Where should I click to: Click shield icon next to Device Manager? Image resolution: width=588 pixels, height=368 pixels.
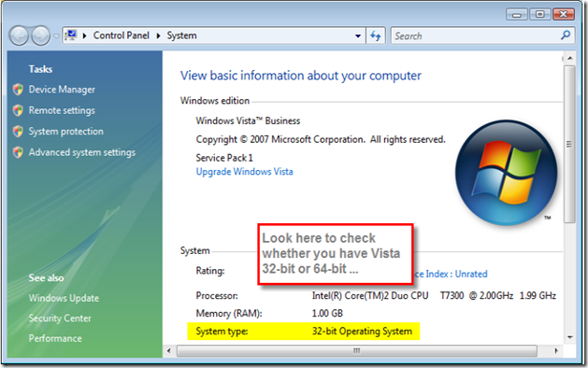18,90
